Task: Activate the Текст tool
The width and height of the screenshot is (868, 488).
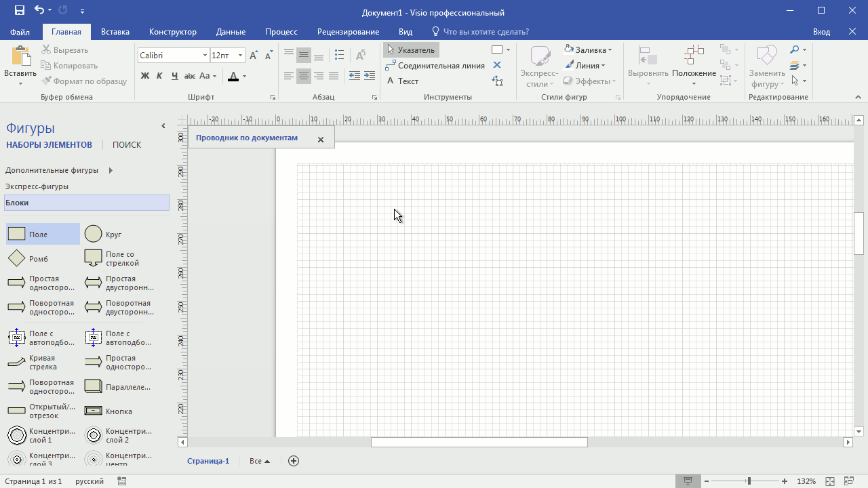Action: (x=405, y=81)
